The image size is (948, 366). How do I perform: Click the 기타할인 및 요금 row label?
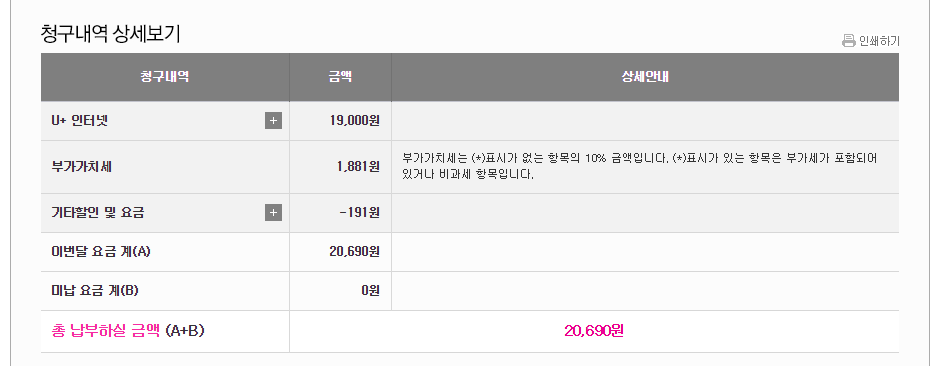(x=98, y=213)
